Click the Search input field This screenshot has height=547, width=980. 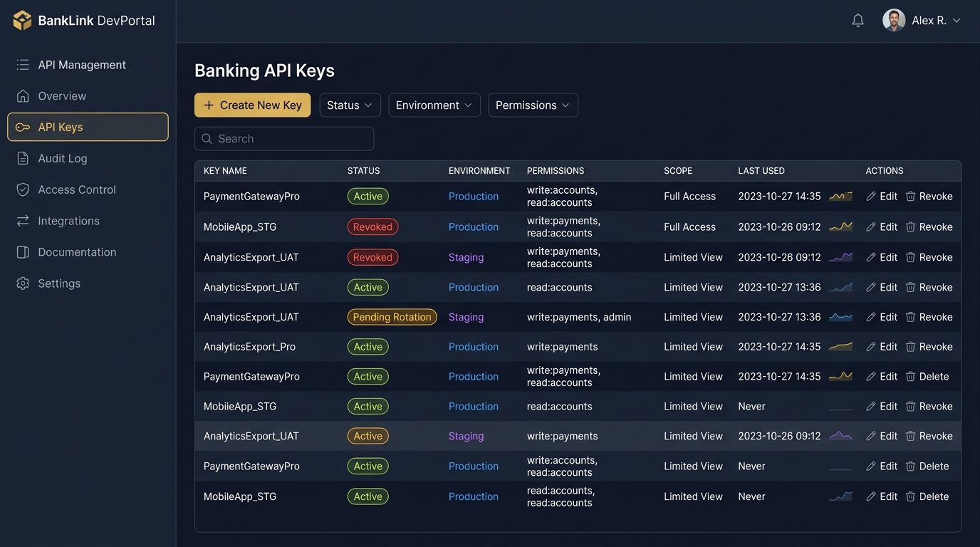point(284,139)
